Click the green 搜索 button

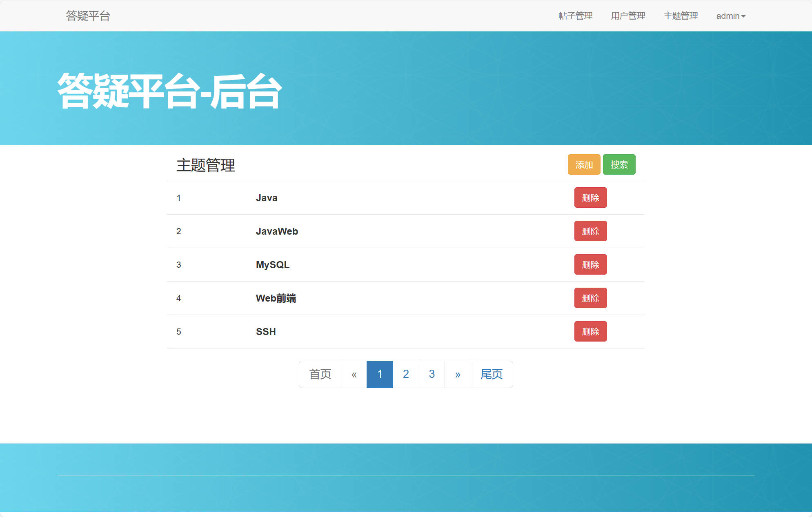(619, 164)
